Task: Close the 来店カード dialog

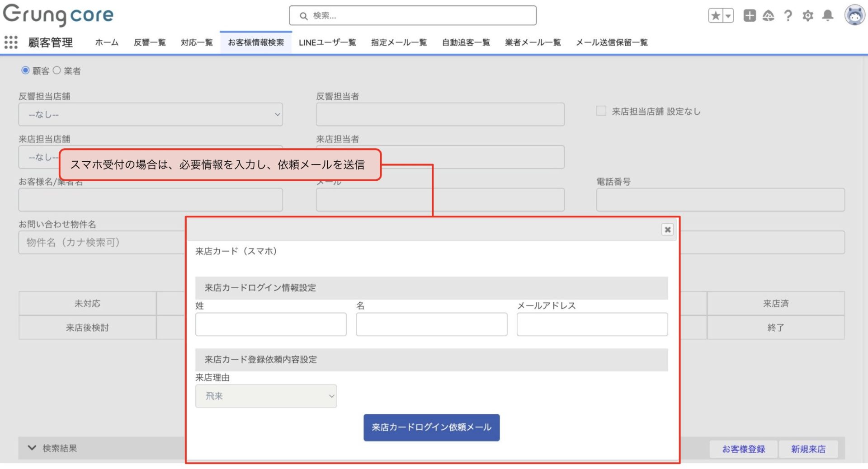Action: [667, 230]
